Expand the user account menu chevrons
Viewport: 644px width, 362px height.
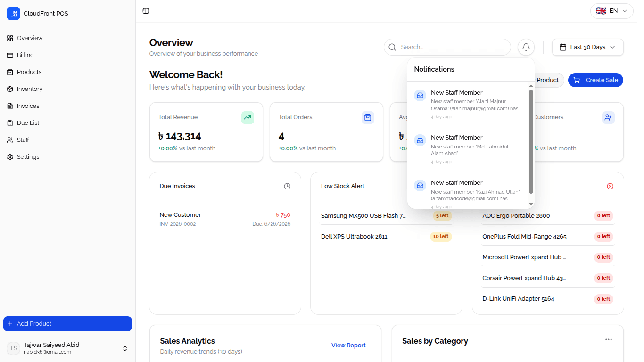(x=125, y=348)
